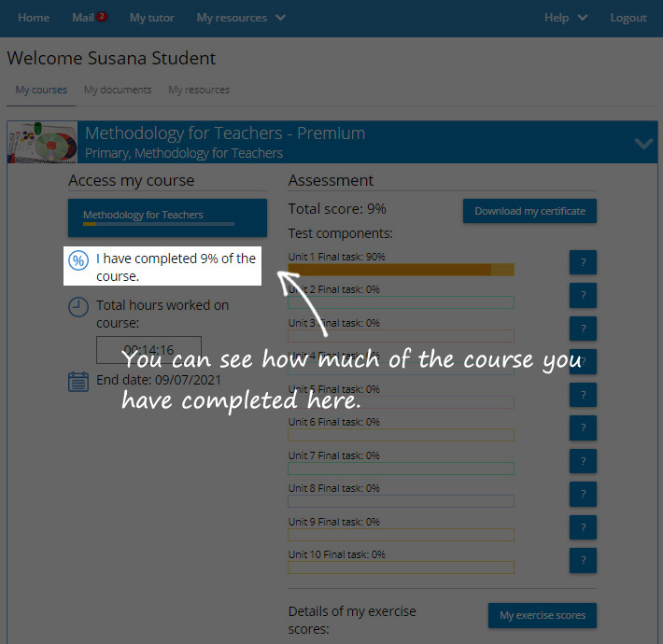Click the percent icon for course completion
The image size is (663, 644).
click(79, 260)
